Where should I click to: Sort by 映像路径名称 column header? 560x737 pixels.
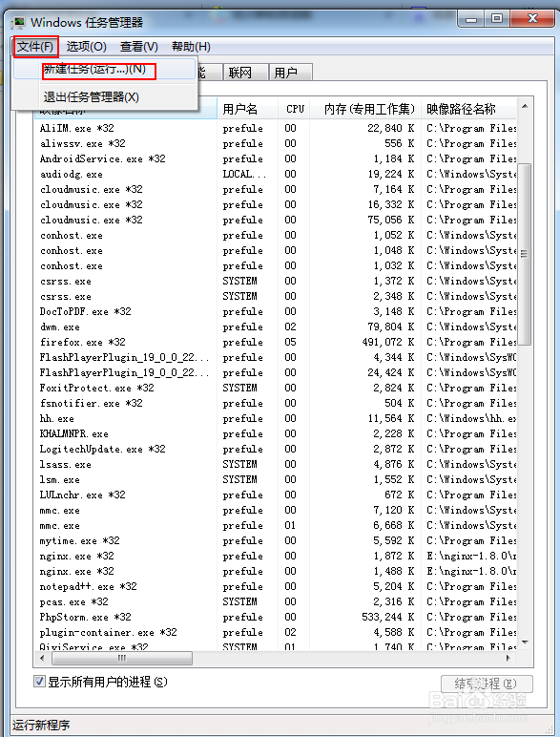coord(468,109)
